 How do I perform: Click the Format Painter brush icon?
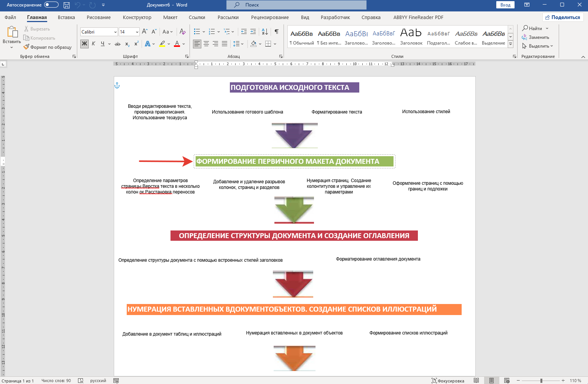tap(26, 47)
